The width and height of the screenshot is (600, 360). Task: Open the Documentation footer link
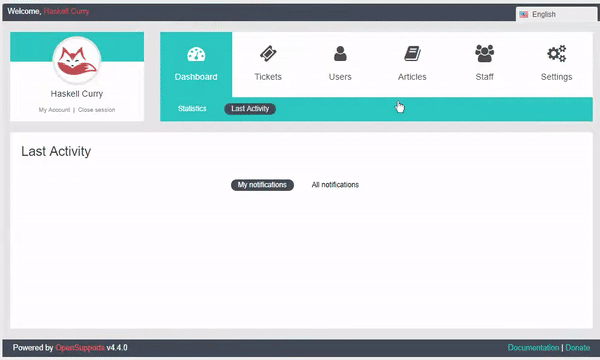[533, 348]
